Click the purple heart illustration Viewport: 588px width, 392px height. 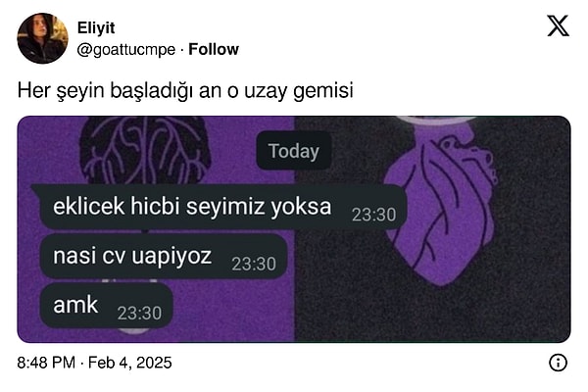coord(441,203)
